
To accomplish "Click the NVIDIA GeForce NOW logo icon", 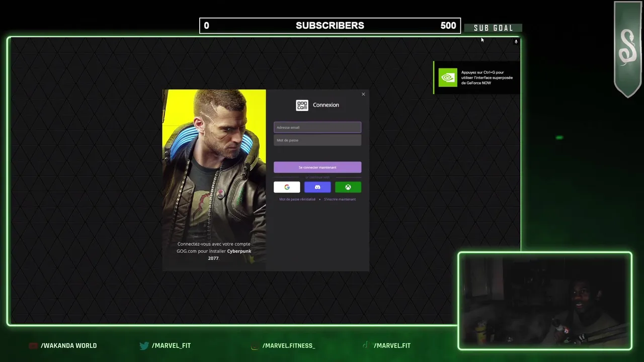I will (448, 77).
